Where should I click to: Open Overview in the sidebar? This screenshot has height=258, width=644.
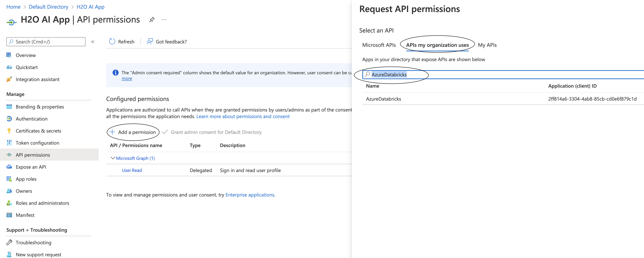coord(25,55)
